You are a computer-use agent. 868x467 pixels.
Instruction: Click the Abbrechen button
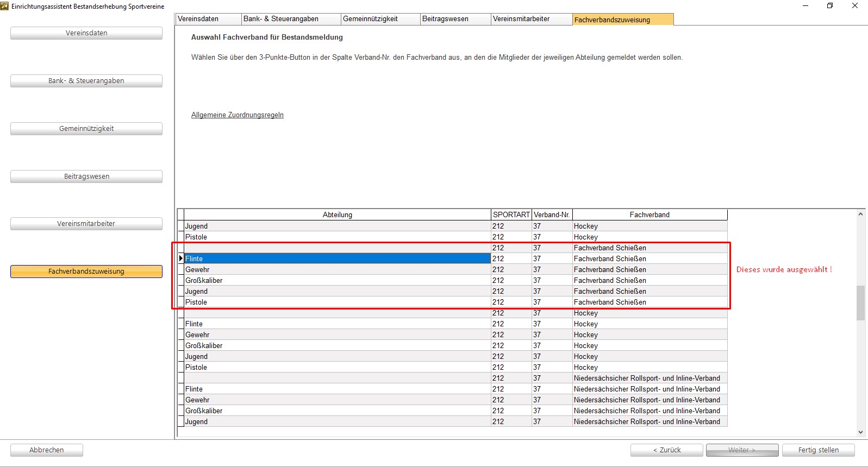pos(47,450)
